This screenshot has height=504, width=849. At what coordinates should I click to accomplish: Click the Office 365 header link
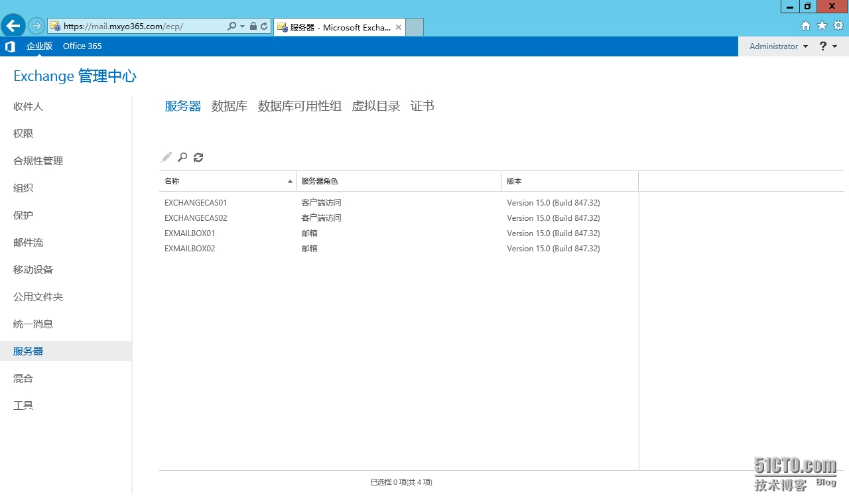[82, 46]
